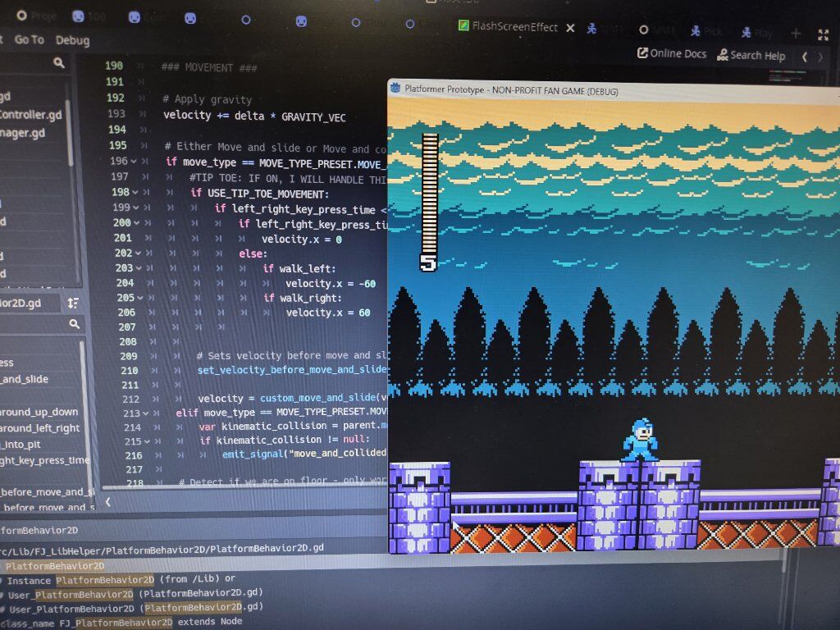Go to previous edited document arrow
The width and height of the screenshot is (840, 630).
(805, 57)
